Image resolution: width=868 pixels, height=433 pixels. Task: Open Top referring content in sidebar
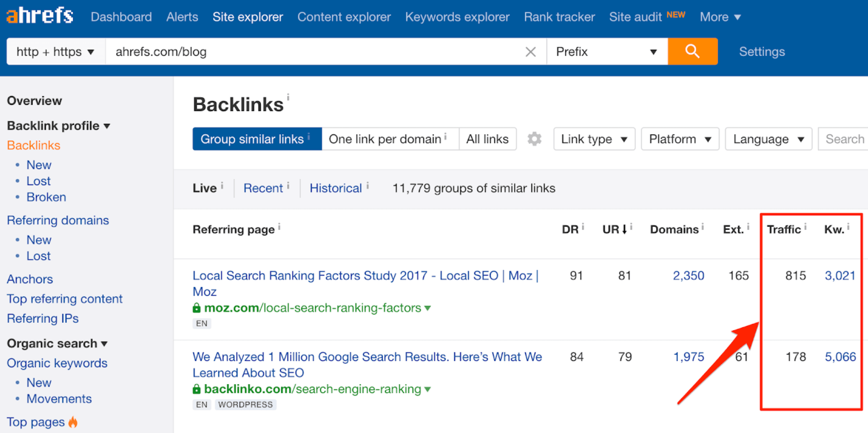(65, 299)
